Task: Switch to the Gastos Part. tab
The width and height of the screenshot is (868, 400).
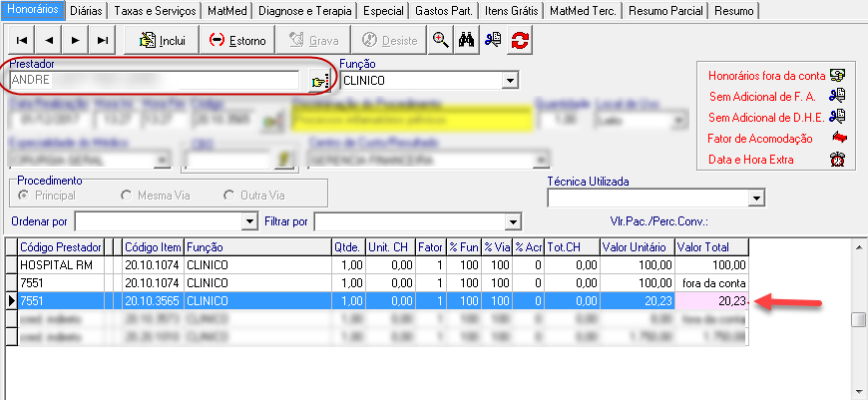Action: 444,11
